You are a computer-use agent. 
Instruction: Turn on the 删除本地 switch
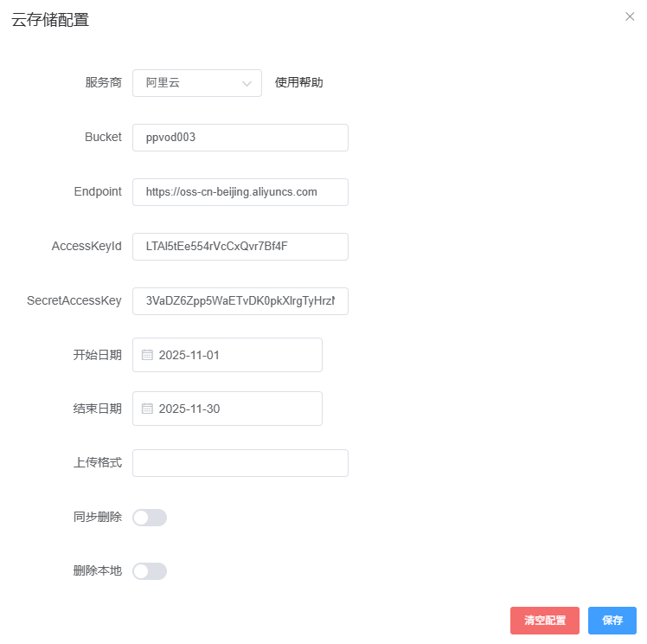click(149, 571)
